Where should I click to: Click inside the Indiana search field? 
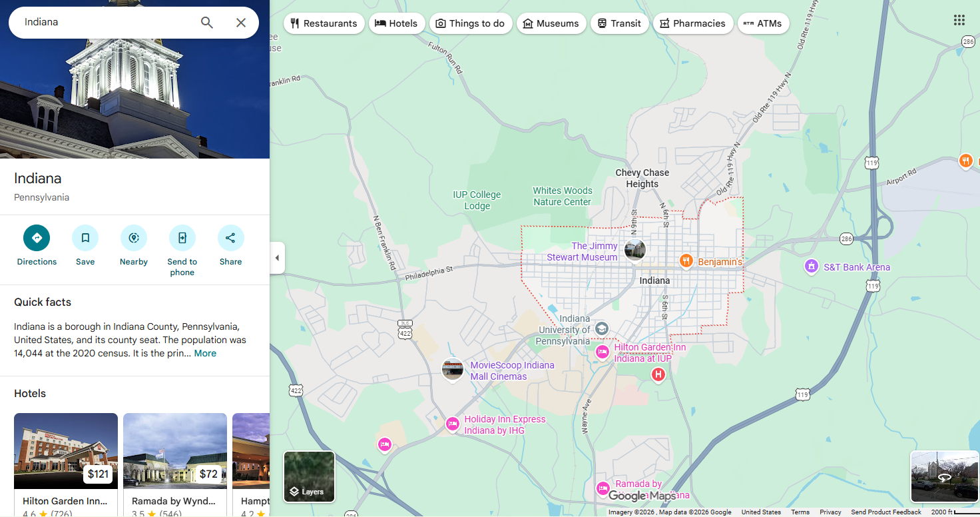pos(107,23)
